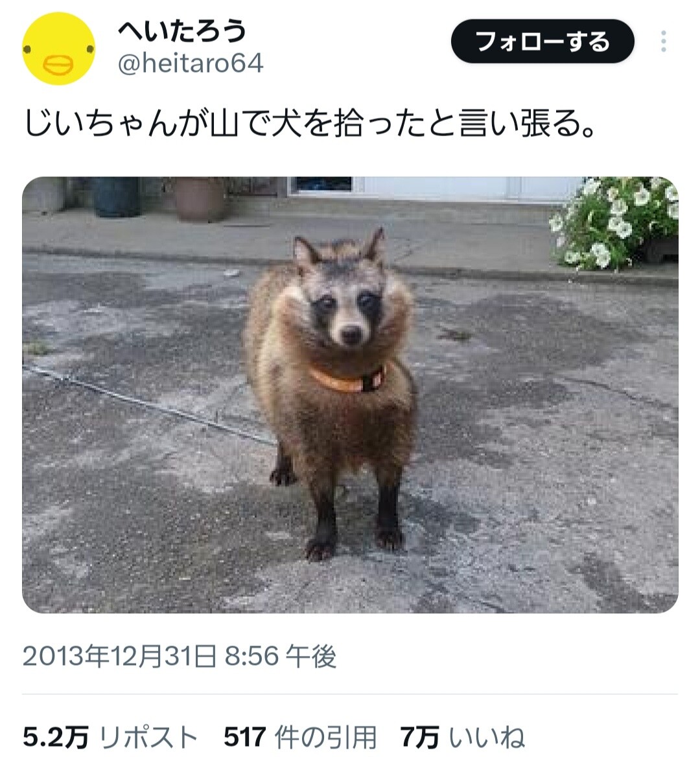Click the brown flower pot in photo background
Viewport: 700px width, 770px height.
click(200, 199)
